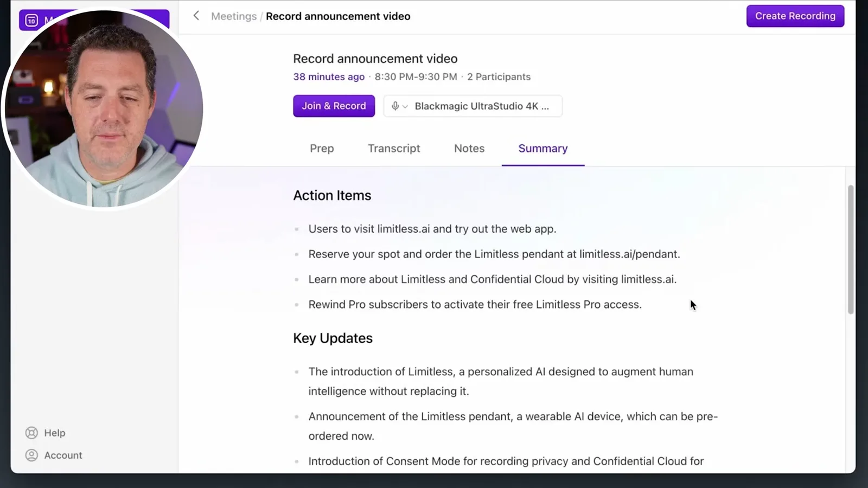Select the Summary tab
868x488 pixels.
click(543, 148)
